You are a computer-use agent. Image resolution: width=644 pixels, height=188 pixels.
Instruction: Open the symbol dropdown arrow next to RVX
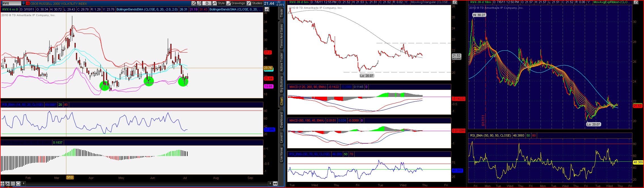click(23, 3)
